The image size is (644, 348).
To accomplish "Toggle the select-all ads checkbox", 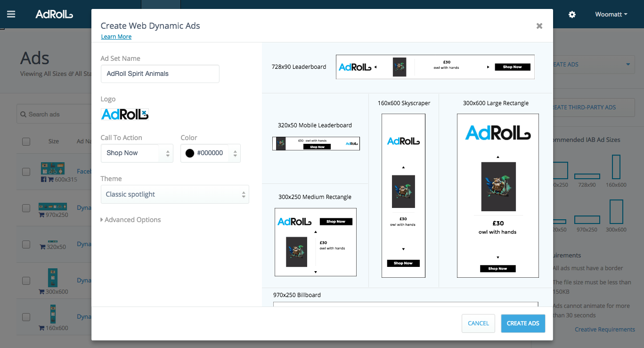I will click(x=26, y=141).
